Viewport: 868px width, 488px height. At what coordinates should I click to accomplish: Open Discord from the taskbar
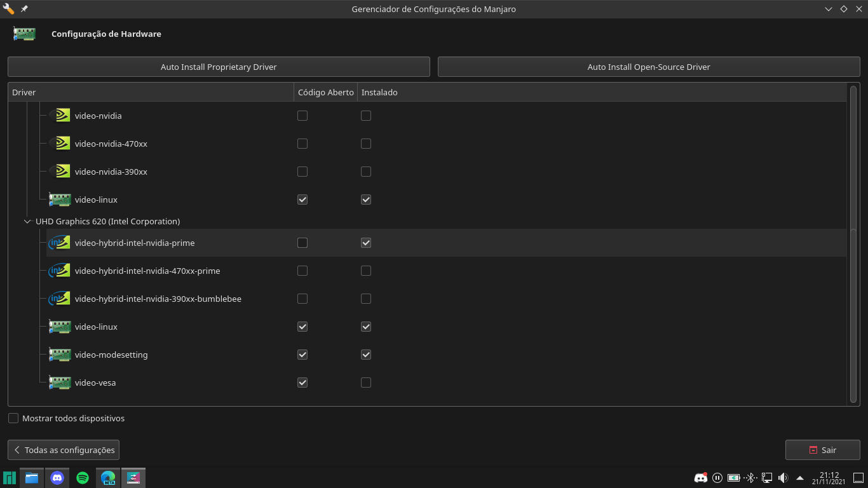pyautogui.click(x=57, y=478)
